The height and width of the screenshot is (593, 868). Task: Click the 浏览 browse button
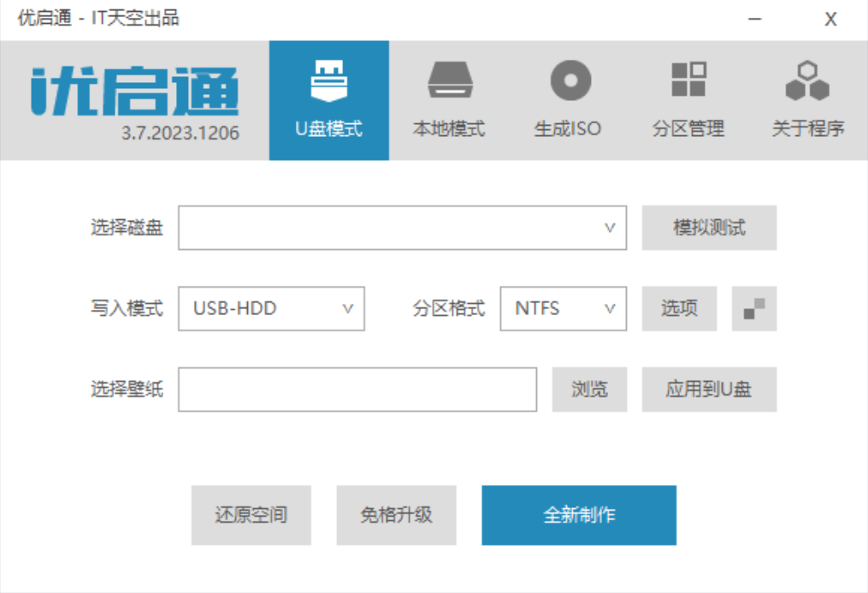[589, 389]
